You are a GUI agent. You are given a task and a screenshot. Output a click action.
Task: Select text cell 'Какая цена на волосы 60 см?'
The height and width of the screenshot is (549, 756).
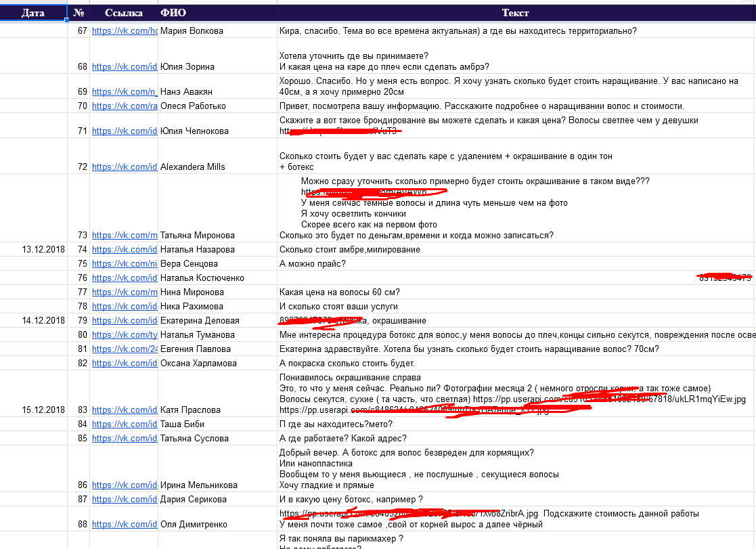516,292
